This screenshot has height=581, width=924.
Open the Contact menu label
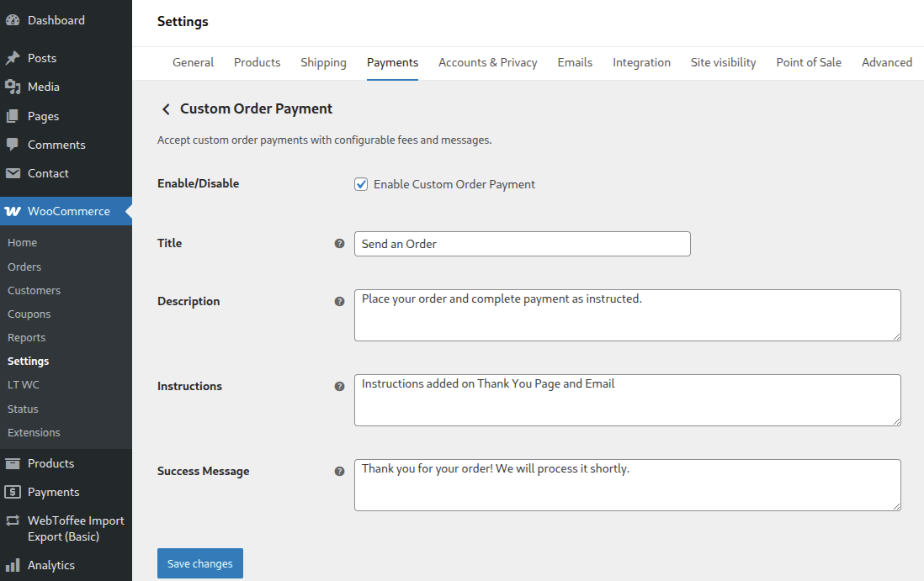[48, 174]
